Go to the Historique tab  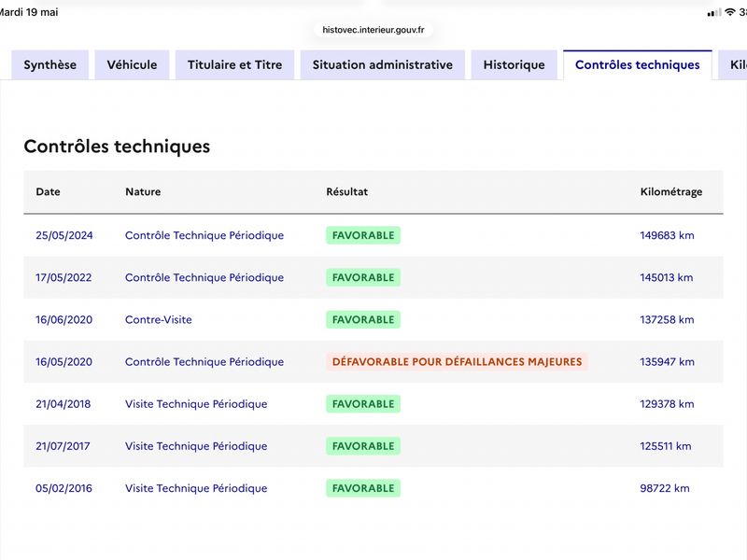coord(514,64)
